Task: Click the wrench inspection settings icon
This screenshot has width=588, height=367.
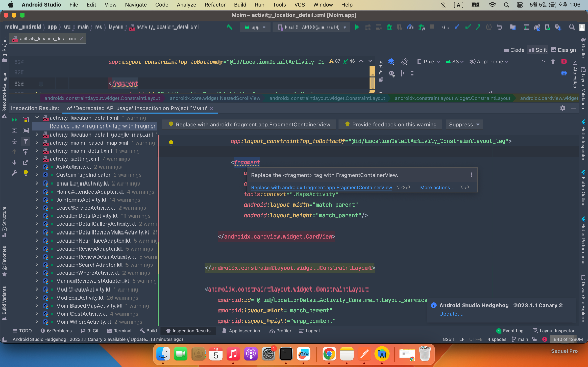Action: 14,173
